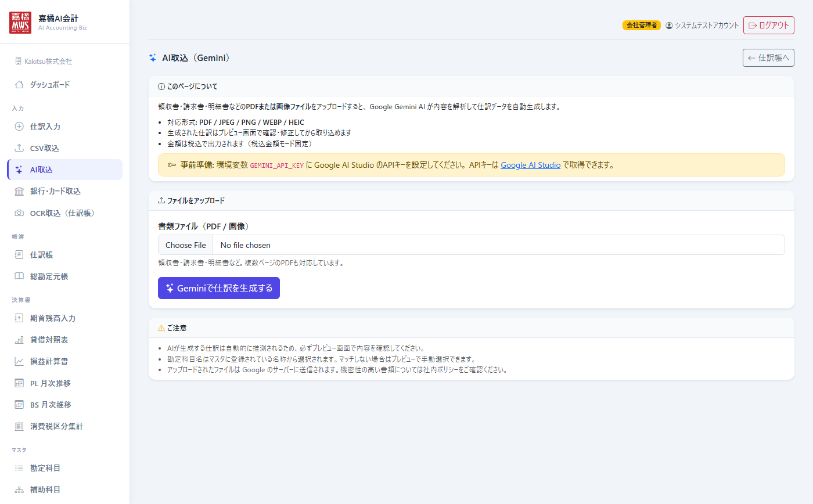Click the PL 月次推移 calendar icon
Viewport: 813px width, 504px height.
point(19,383)
